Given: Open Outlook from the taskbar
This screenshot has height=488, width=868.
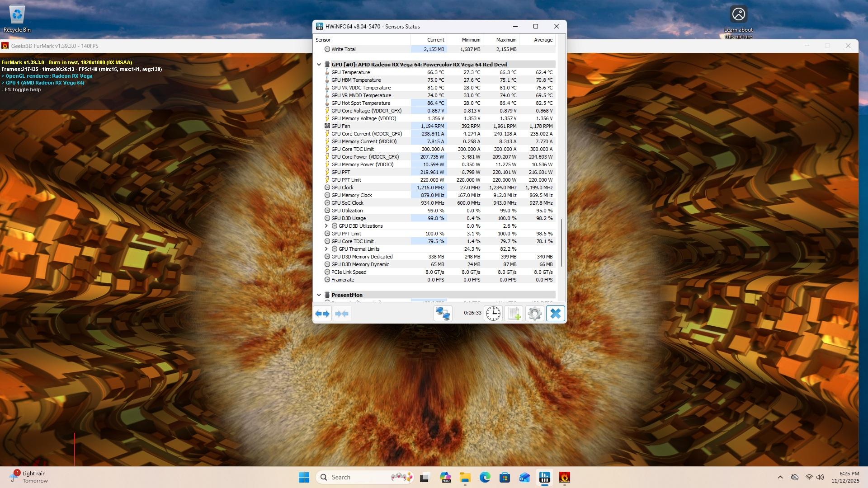Looking at the screenshot, I should [525, 477].
